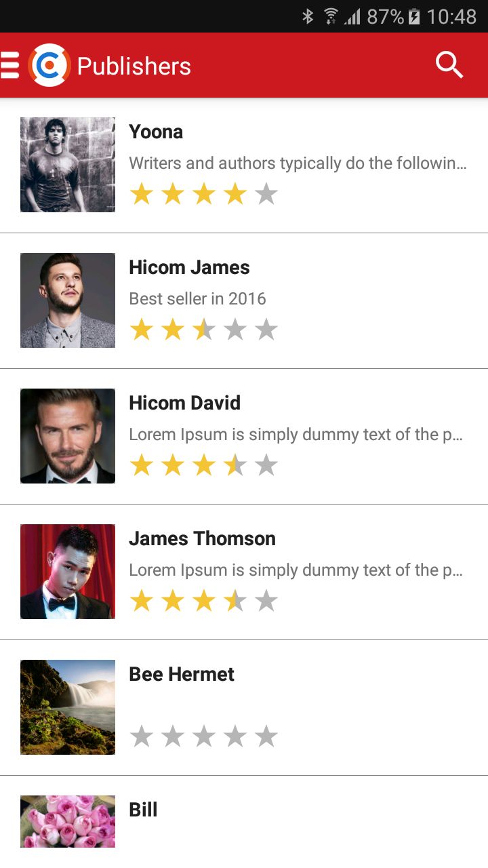Screen dimensions: 488x868
Task: Select the James Thomson publisher name
Action: (202, 538)
